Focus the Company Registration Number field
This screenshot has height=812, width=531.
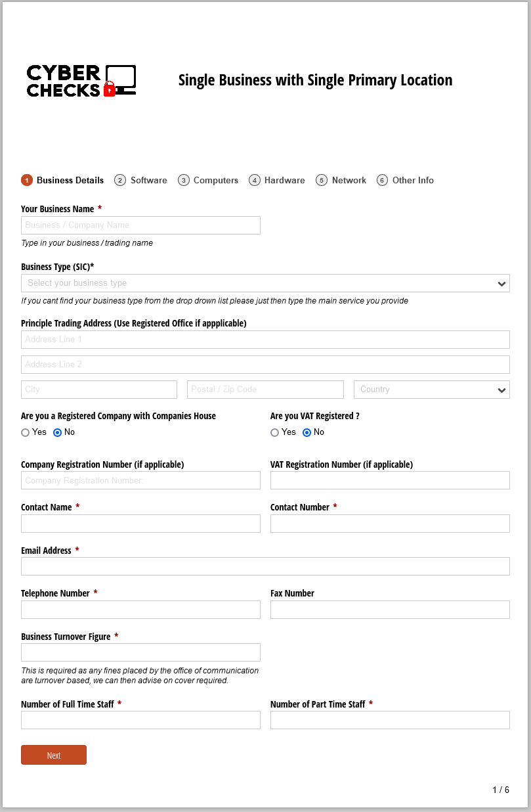[x=140, y=480]
